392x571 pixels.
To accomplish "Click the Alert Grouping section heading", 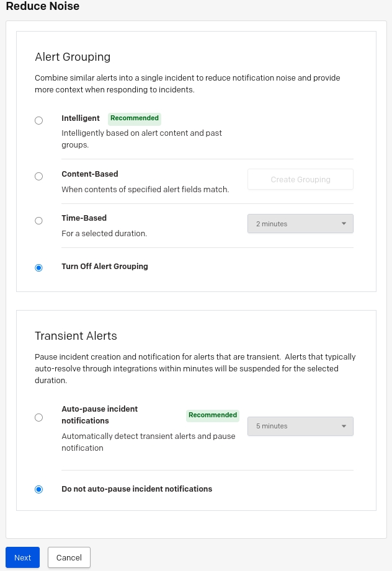I will (73, 57).
